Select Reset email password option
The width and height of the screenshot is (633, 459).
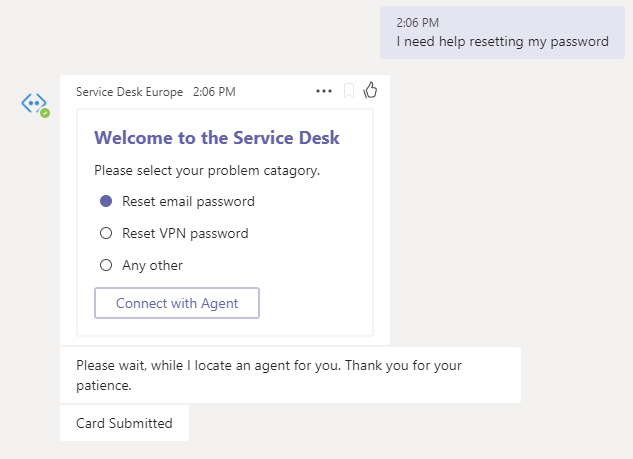[x=106, y=201]
